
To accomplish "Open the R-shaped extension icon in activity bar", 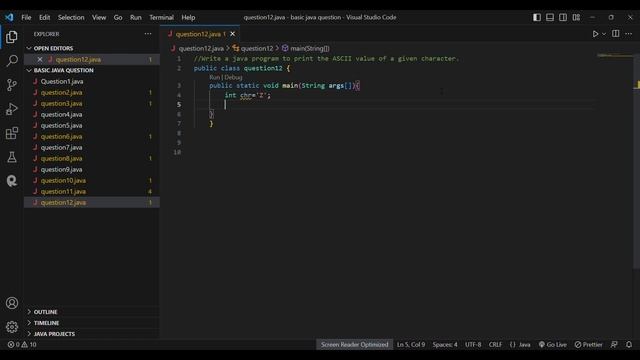I will point(12,181).
